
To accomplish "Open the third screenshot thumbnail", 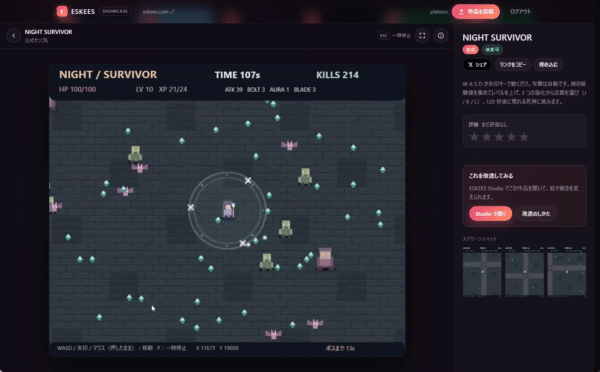I will tap(567, 271).
